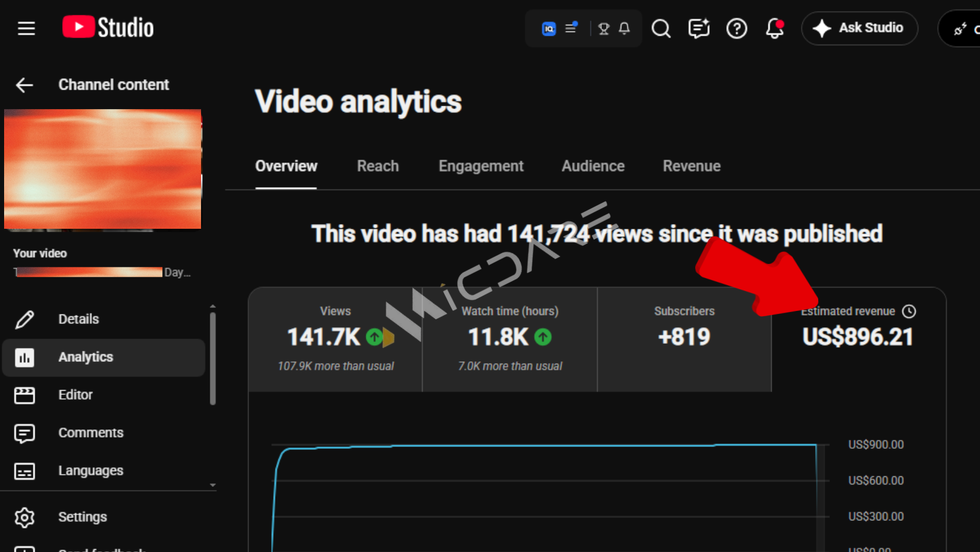The height and width of the screenshot is (552, 980).
Task: Open Comments in the sidebar
Action: click(x=103, y=433)
